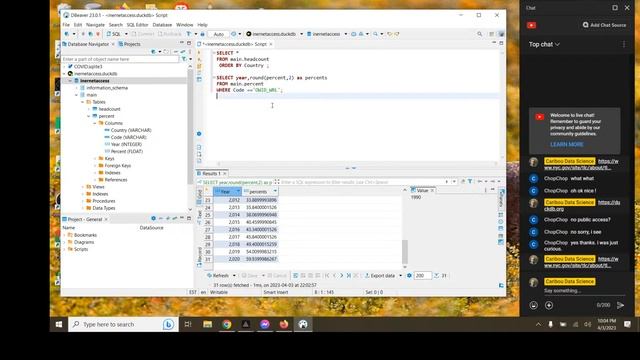Click Export data button
The height and width of the screenshot is (360, 640).
click(380, 276)
